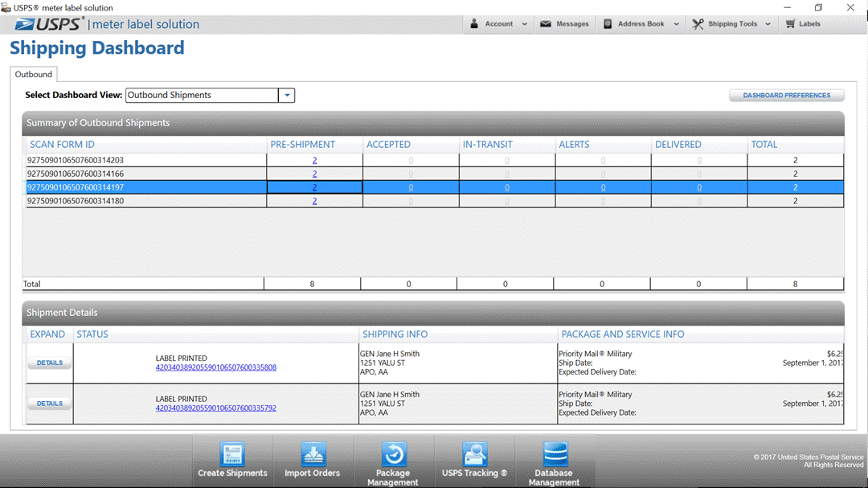
Task: Open tracking link ending 335808
Action: click(x=216, y=367)
